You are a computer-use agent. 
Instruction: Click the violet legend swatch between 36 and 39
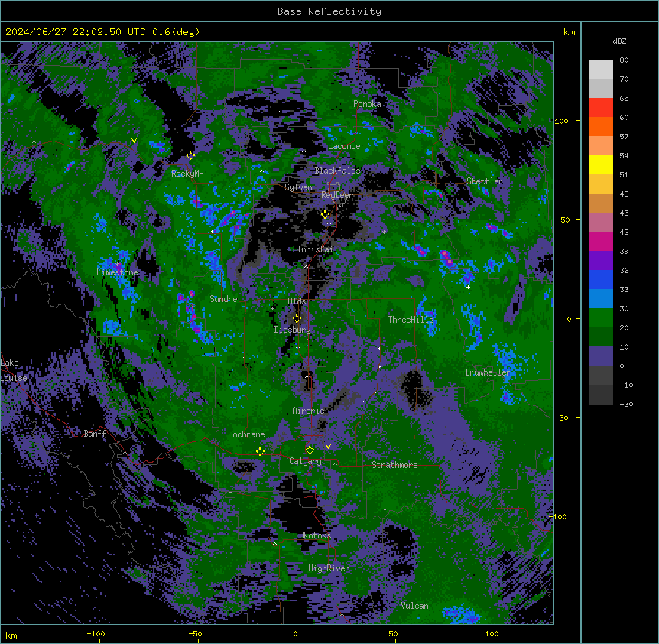(x=601, y=261)
